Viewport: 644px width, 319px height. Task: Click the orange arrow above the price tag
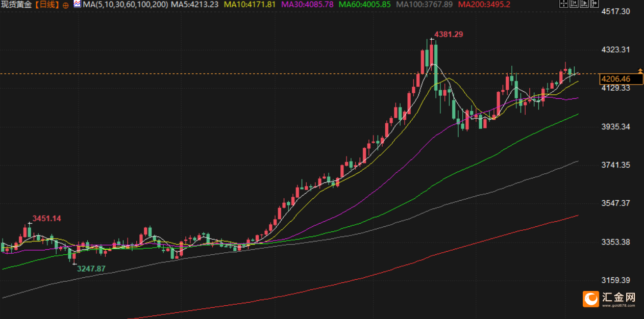pos(640,71)
